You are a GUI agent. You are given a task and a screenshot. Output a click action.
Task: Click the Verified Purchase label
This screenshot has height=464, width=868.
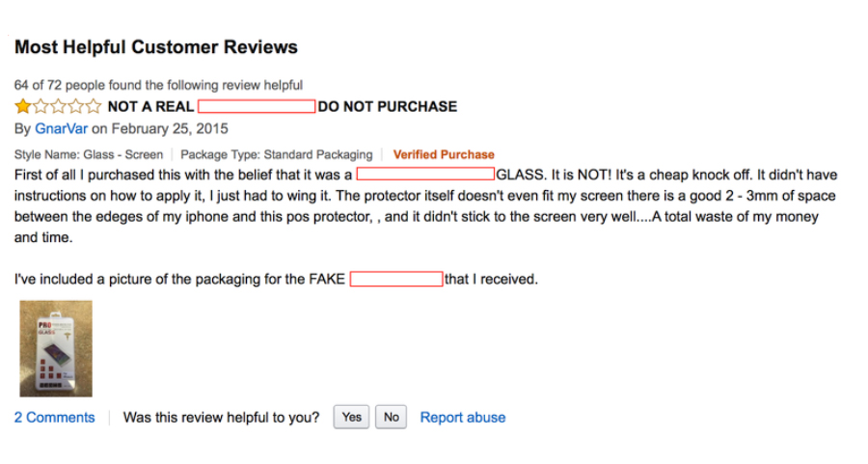(444, 154)
